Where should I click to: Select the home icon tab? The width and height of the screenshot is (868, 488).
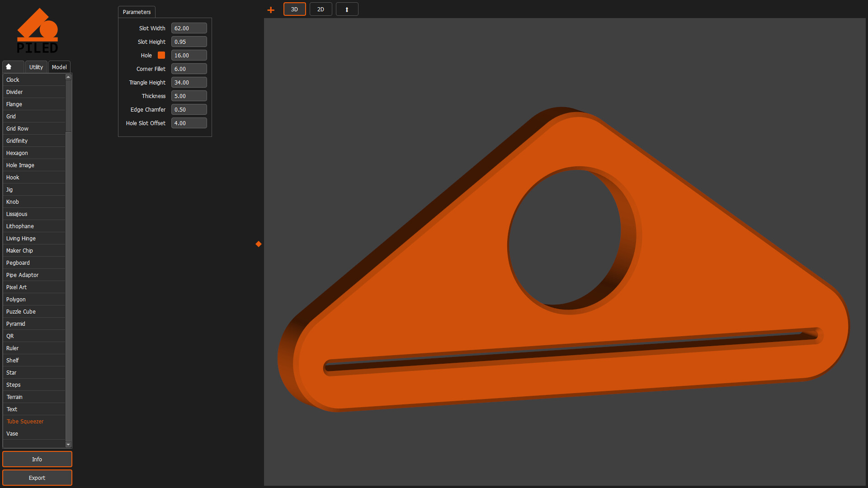coord(13,66)
